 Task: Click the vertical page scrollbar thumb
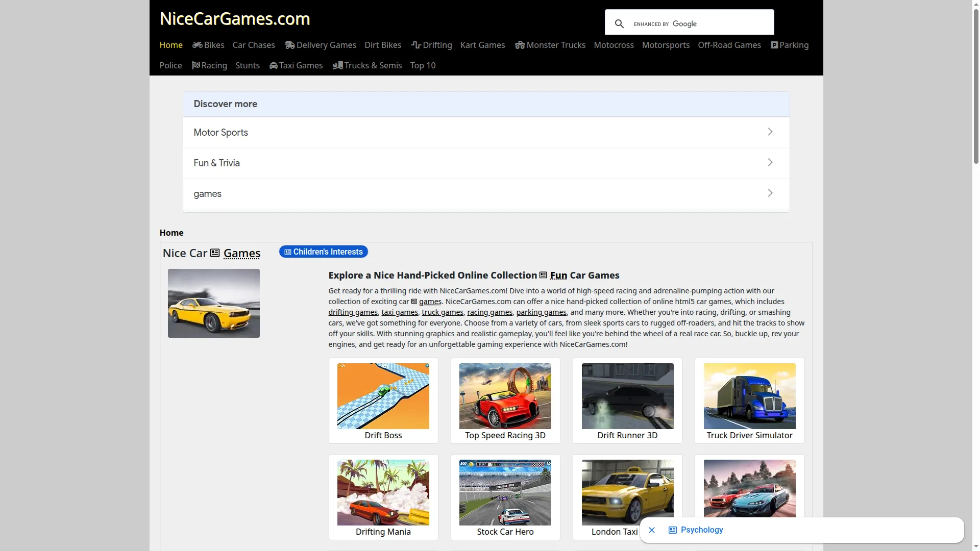point(976,87)
